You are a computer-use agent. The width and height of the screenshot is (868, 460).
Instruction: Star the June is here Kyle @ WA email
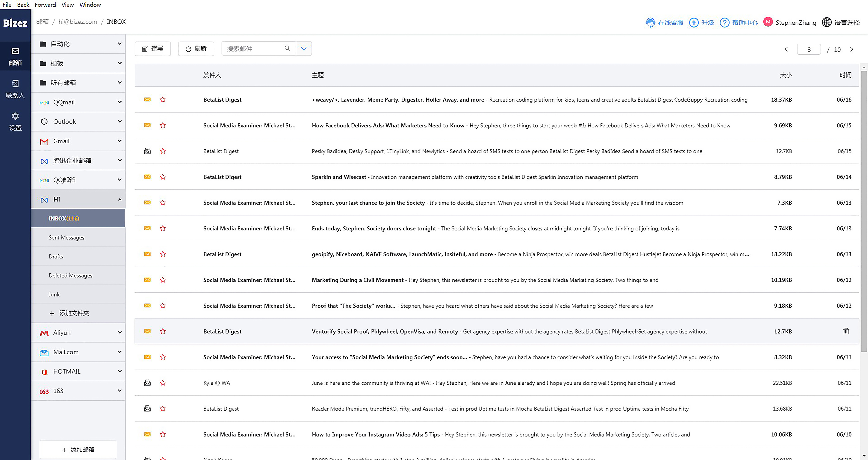click(163, 383)
